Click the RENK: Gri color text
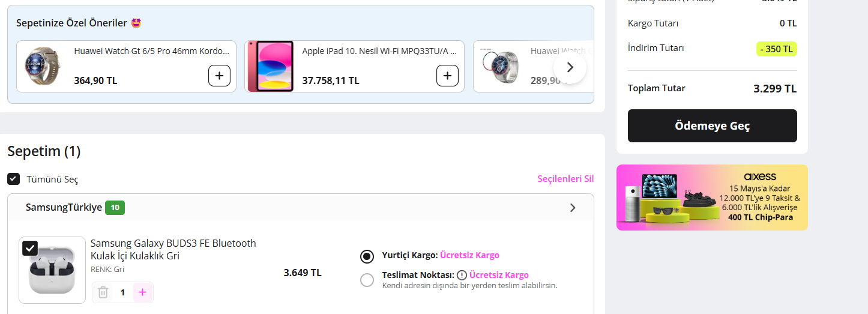 pyautogui.click(x=107, y=270)
